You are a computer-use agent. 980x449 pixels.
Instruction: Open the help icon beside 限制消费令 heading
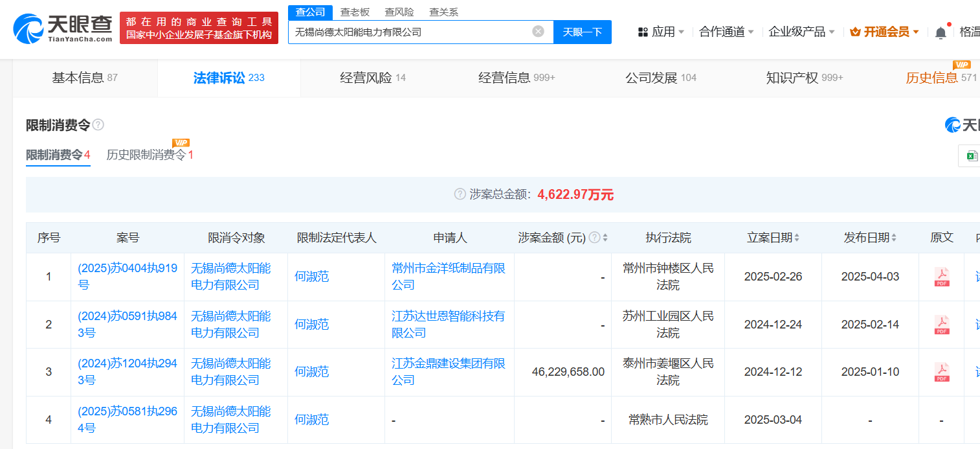(x=98, y=125)
